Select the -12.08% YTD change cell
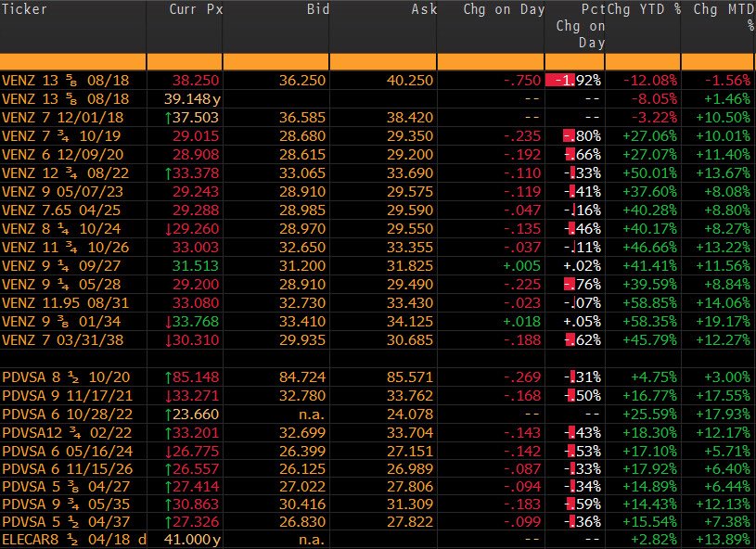This screenshot has height=549, width=756. point(650,81)
